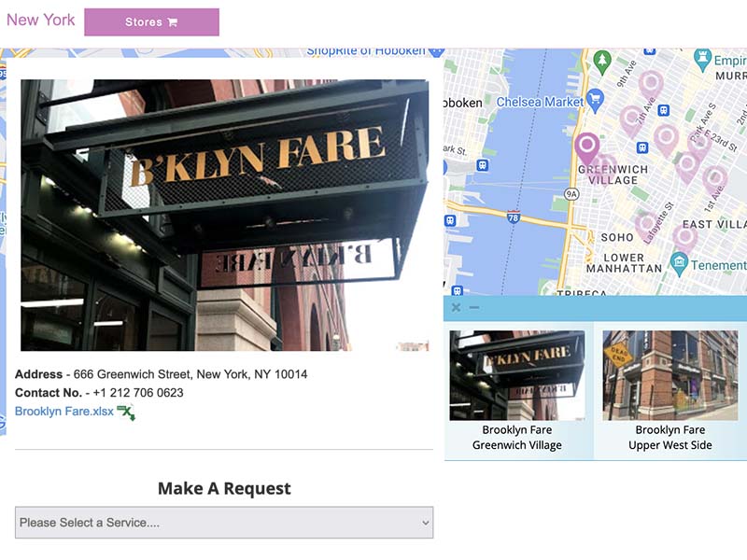Minimize the store thumbnails panel

click(474, 307)
